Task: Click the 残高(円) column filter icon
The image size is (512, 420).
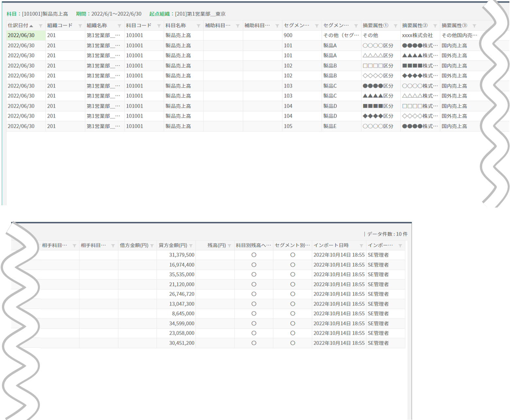Action: pos(230,246)
